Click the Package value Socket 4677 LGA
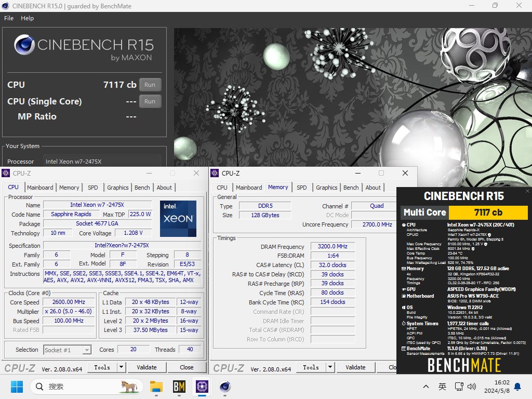 tap(97, 223)
